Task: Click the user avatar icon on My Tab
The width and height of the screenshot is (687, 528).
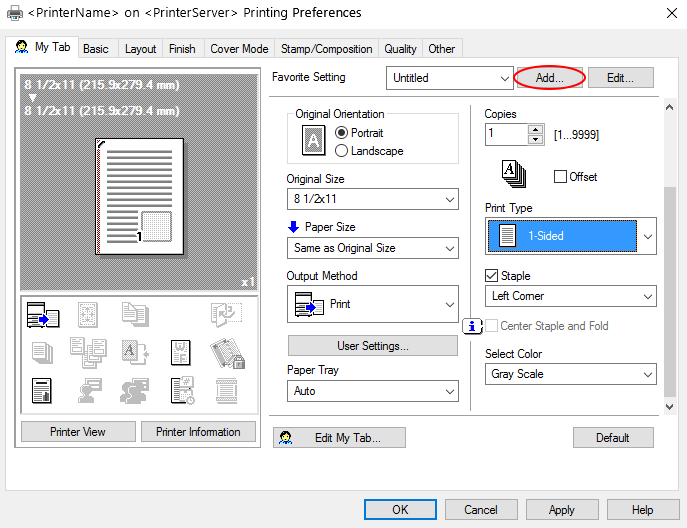Action: 21,46
